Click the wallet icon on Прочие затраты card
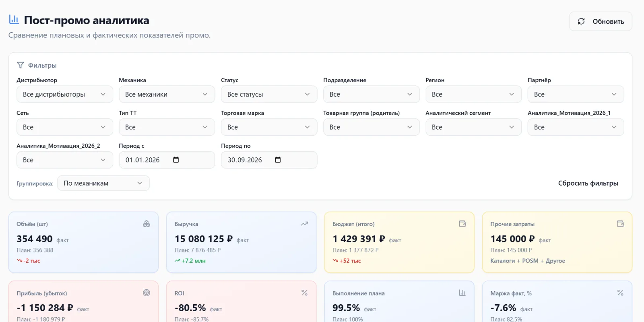This screenshot has height=322, width=644. (x=620, y=224)
